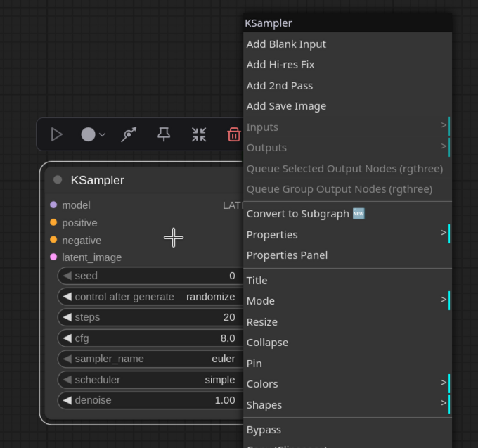The height and width of the screenshot is (448, 478).
Task: Decrease denoise with the left arrow
Action: click(x=67, y=400)
